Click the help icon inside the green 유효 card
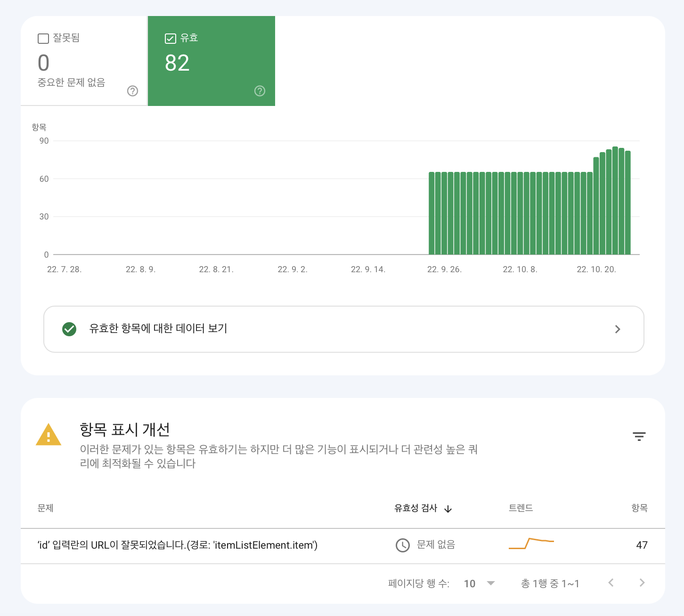The height and width of the screenshot is (616, 684). point(260,91)
